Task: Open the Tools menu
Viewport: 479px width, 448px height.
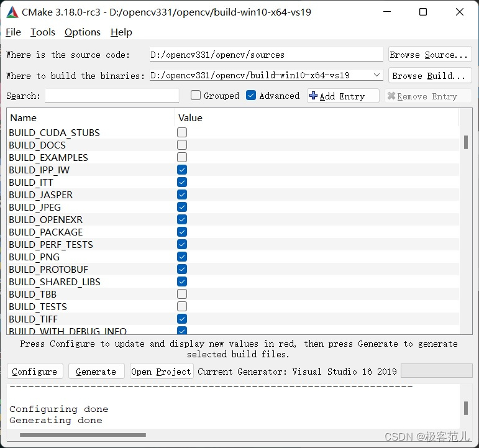Action: tap(43, 32)
